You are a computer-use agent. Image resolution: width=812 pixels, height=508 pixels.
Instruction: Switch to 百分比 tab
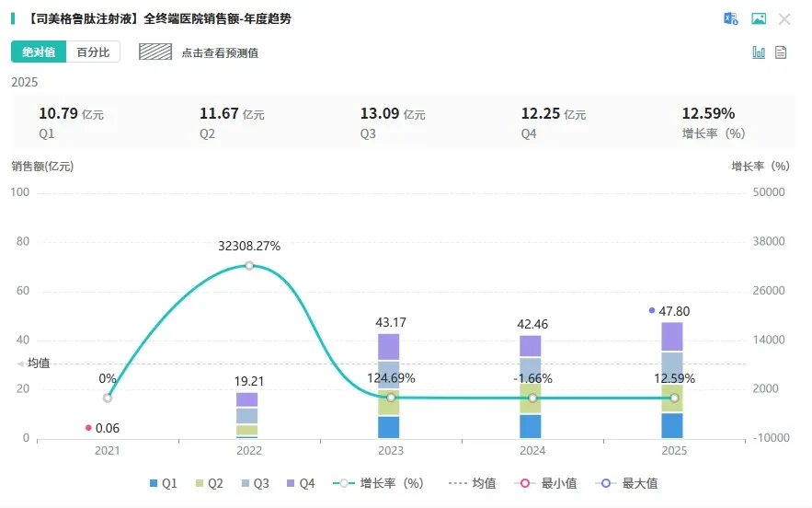93,52
